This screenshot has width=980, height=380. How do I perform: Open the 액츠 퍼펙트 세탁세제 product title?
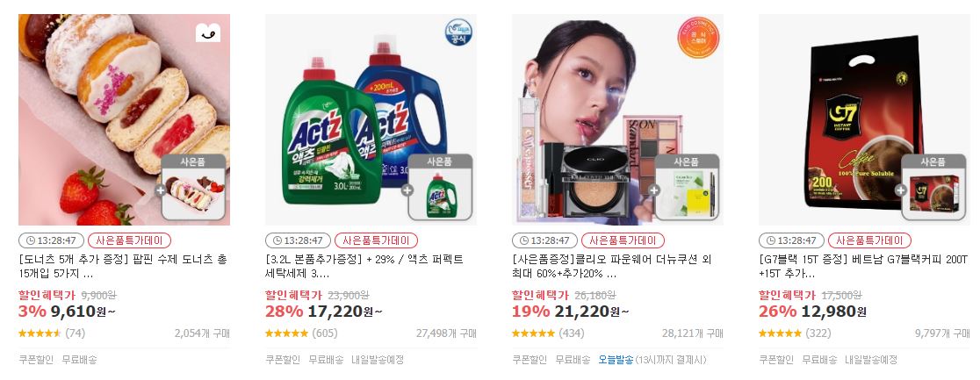tap(364, 266)
